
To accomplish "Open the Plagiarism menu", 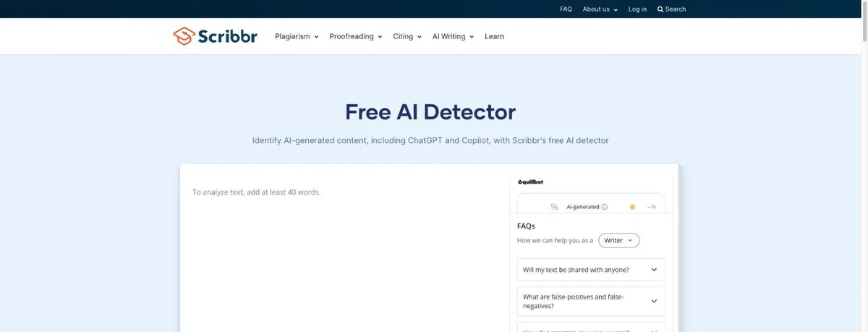I will (297, 36).
